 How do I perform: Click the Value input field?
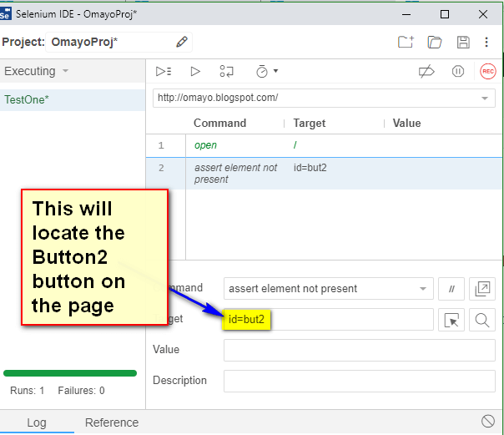[x=360, y=350]
